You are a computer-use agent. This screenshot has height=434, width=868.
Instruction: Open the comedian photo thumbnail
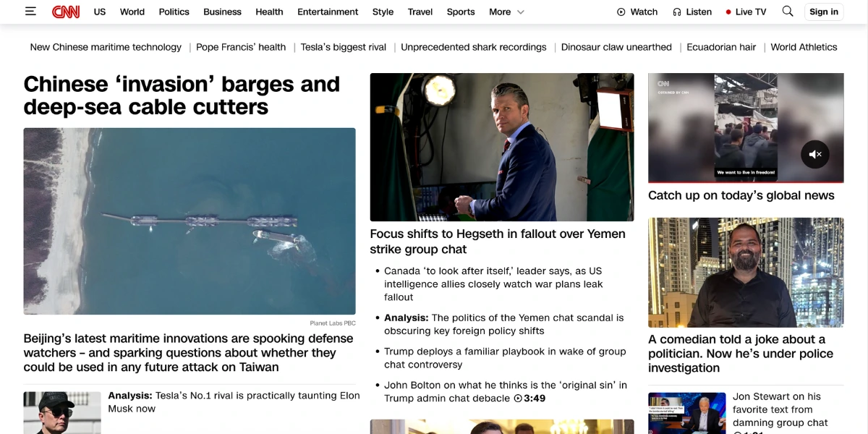click(746, 272)
